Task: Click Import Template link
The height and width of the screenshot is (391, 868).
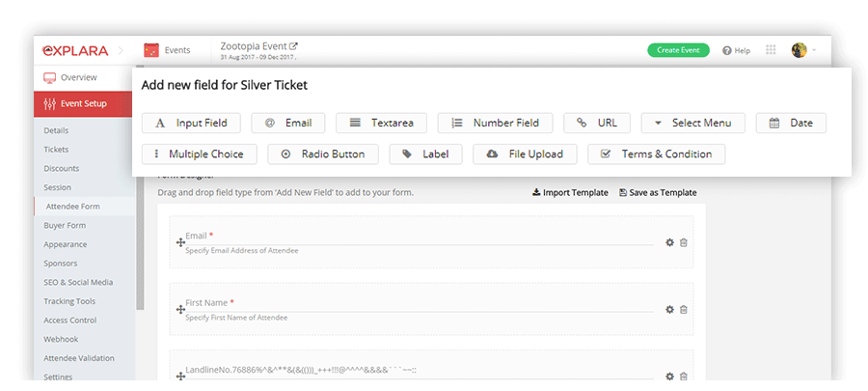Action: tap(570, 193)
